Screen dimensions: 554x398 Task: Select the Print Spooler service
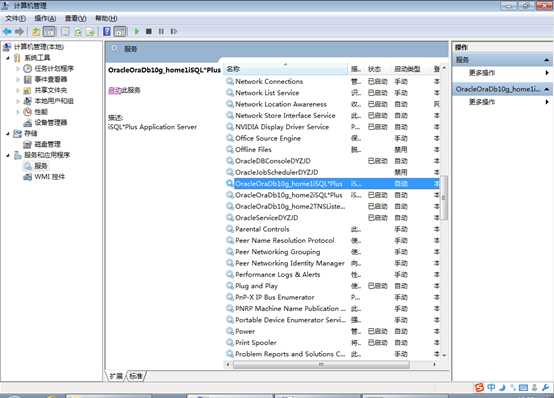[332, 343]
